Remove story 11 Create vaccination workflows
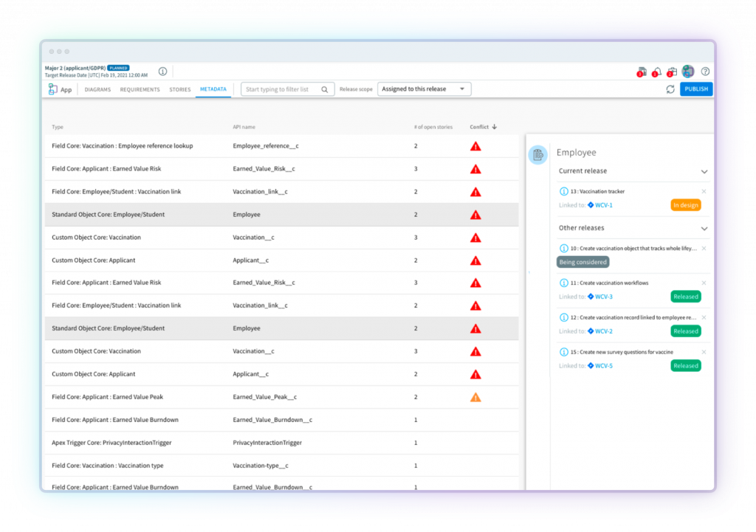This screenshot has height=532, width=756. pyautogui.click(x=704, y=283)
